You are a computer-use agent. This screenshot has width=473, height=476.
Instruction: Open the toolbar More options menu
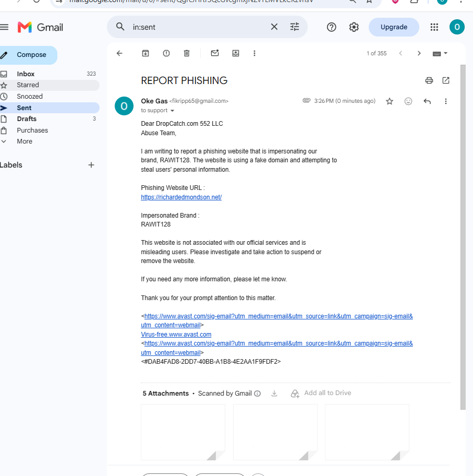click(x=254, y=53)
